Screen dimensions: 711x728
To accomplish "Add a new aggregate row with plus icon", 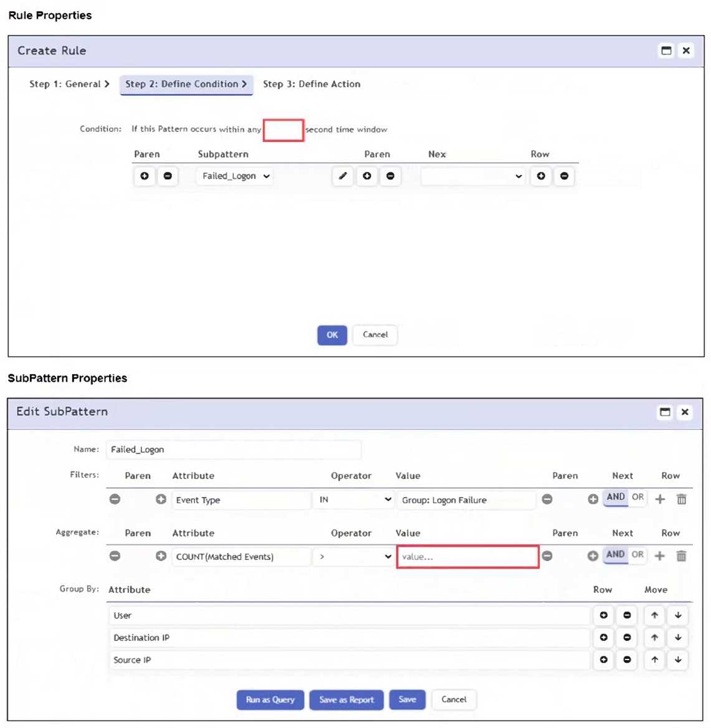I will click(x=660, y=557).
